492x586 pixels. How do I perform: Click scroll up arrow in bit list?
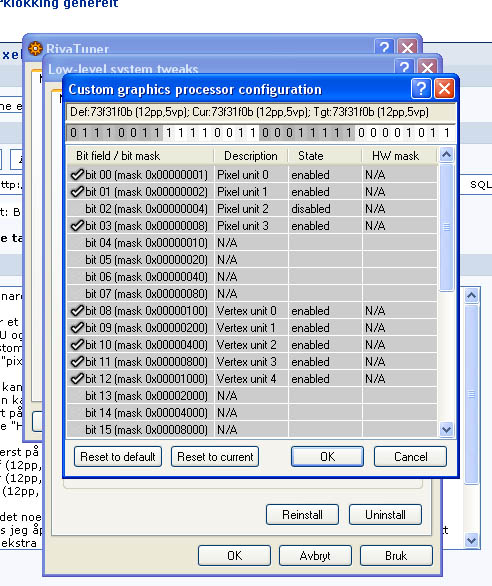coord(446,154)
